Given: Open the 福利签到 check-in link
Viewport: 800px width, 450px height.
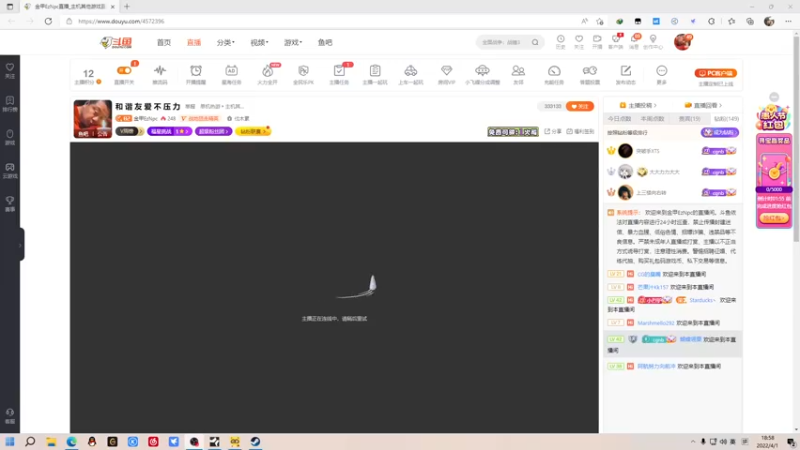Looking at the screenshot, I should 580,131.
